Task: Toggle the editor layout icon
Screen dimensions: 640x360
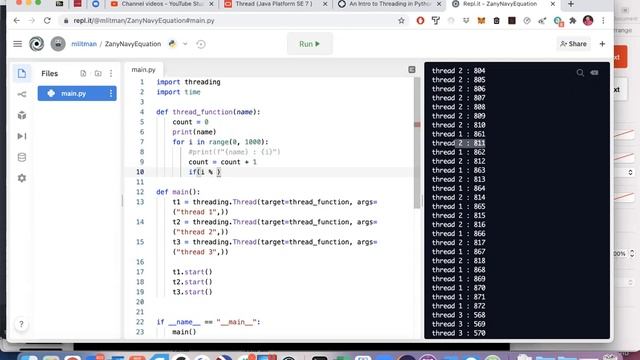Action: click(412, 70)
